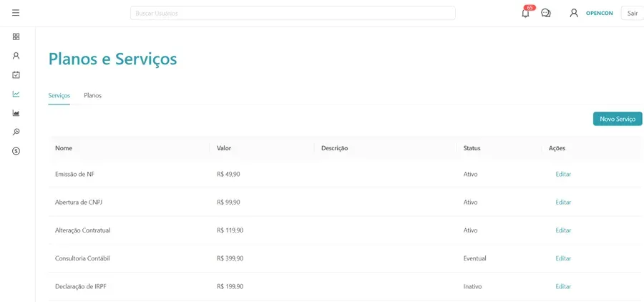Click the Ativo status of Emissão de NF

pos(470,174)
